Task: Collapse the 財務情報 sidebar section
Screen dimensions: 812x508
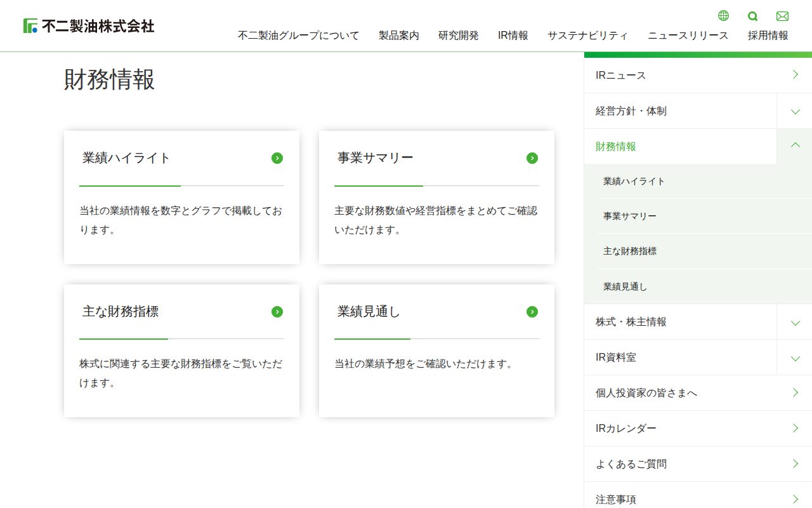Action: (795, 147)
